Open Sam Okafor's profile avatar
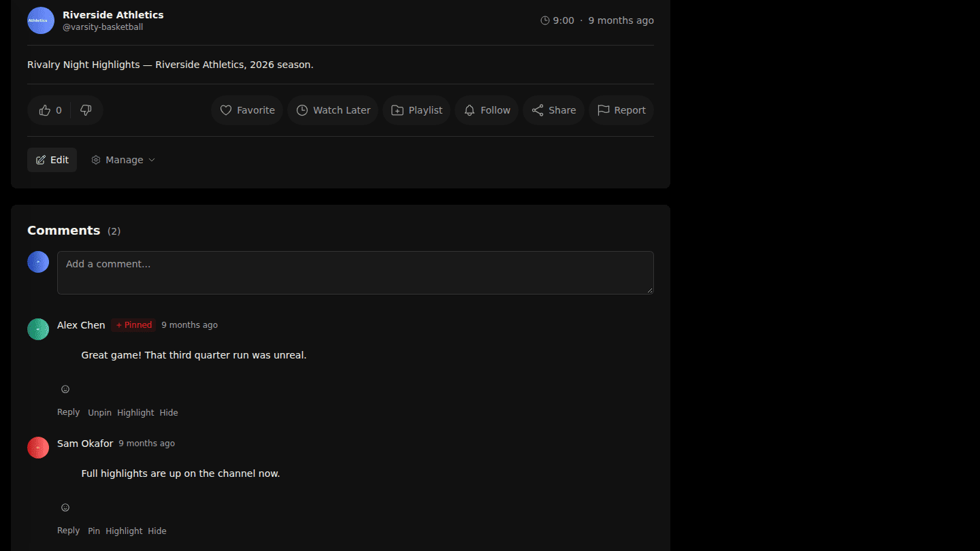Screen dimensions: 980x551 [x=38, y=448]
